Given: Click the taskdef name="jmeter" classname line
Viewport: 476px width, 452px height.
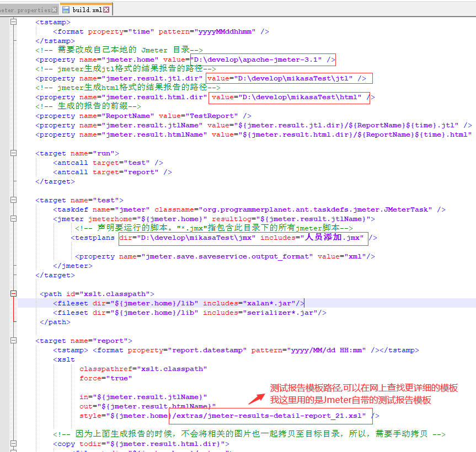Looking at the screenshot, I should (249, 209).
